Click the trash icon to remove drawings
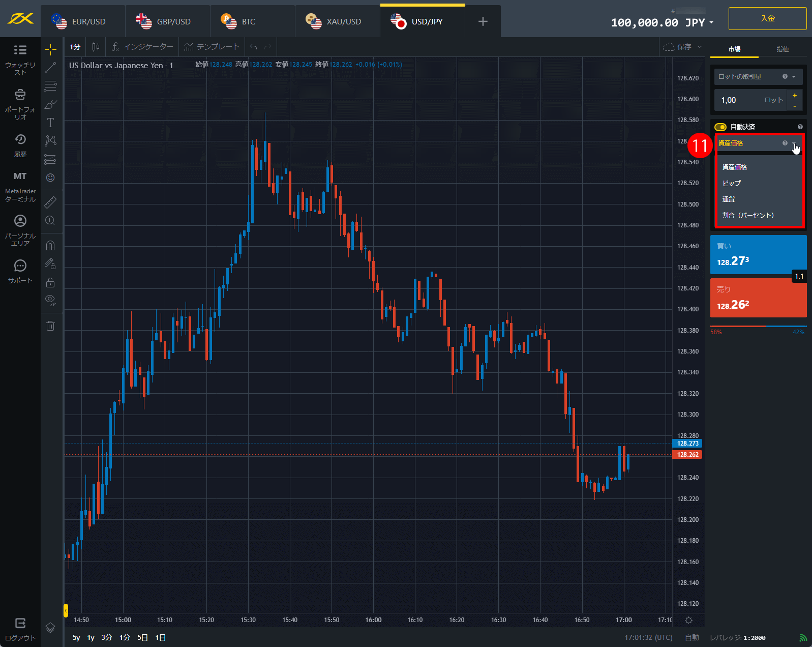This screenshot has height=647, width=812. [50, 326]
